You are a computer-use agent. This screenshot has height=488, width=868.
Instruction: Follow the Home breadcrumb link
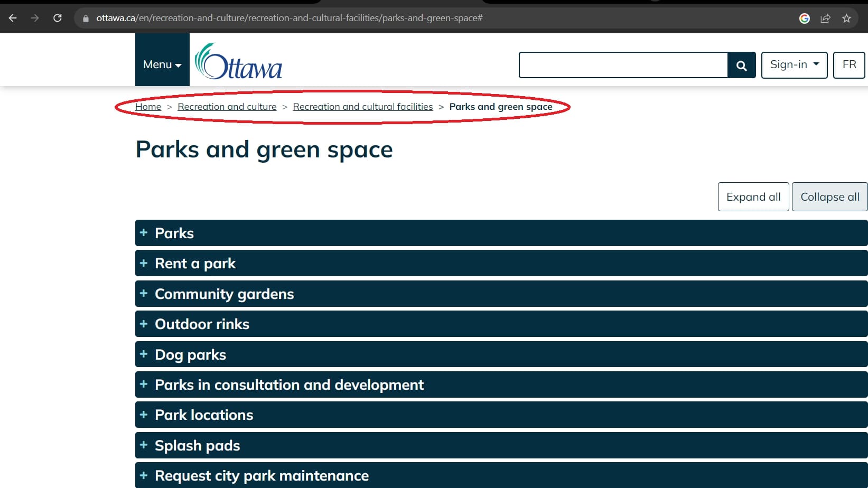(x=148, y=107)
